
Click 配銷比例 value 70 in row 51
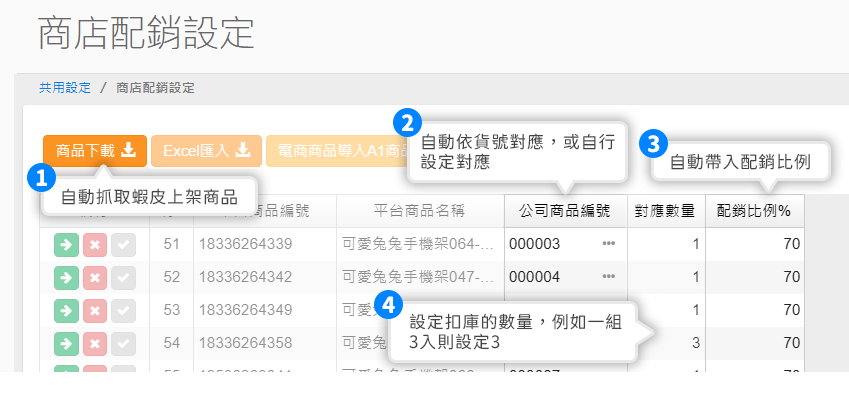pyautogui.click(x=754, y=244)
